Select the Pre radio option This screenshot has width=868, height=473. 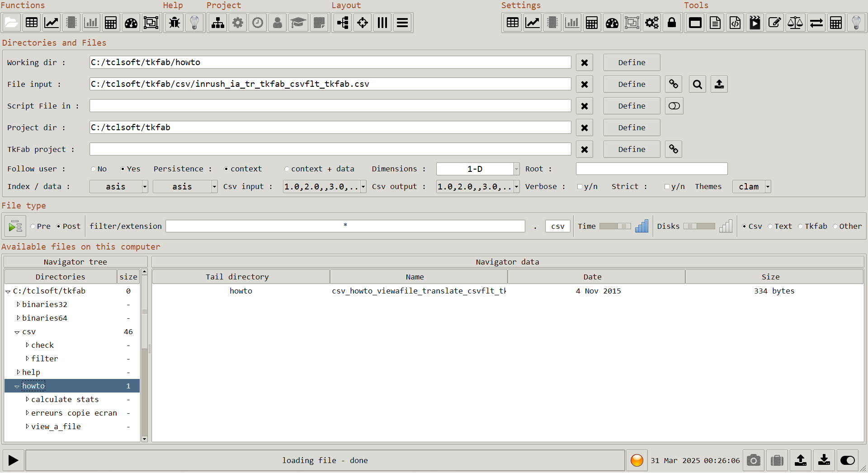click(33, 227)
